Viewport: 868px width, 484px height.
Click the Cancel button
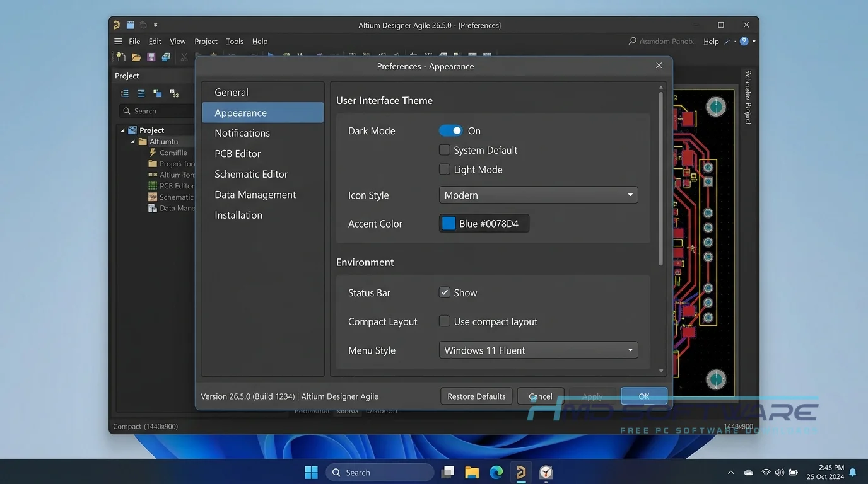541,396
